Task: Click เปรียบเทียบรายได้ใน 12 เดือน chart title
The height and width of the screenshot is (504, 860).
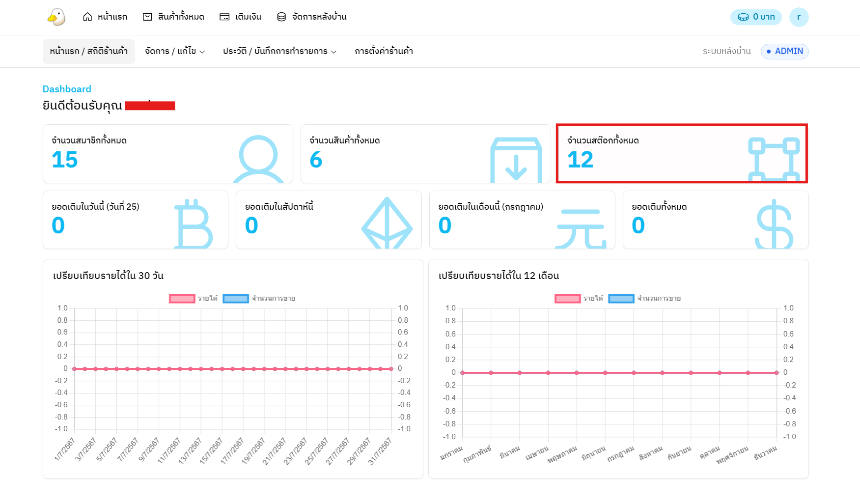Action: tap(499, 275)
